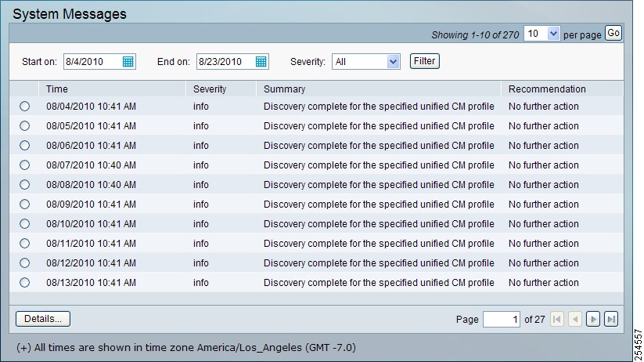Click the 08/07/2010 10:40 AM time cell
The width and height of the screenshot is (644, 362).
92,165
